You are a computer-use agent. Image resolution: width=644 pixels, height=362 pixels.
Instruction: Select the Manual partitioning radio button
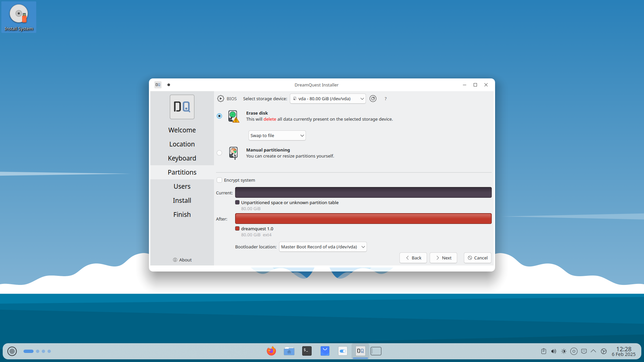coord(219,153)
